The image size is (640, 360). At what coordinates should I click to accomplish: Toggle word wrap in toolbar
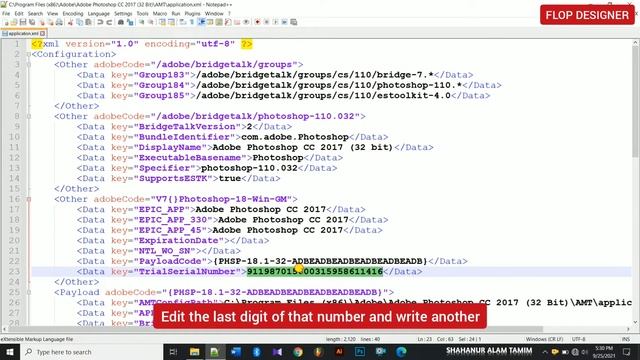tap(182, 22)
